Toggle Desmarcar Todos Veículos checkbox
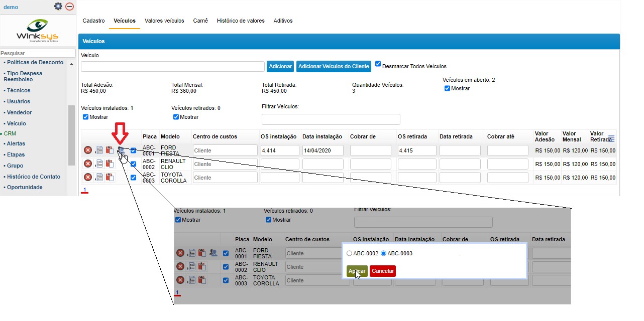The image size is (644, 321). pos(378,64)
